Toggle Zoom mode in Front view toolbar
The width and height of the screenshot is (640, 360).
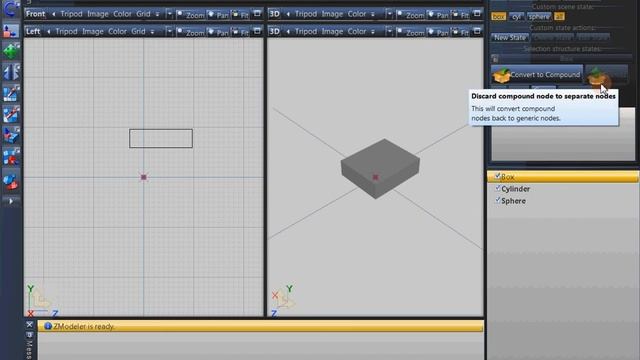190,15
